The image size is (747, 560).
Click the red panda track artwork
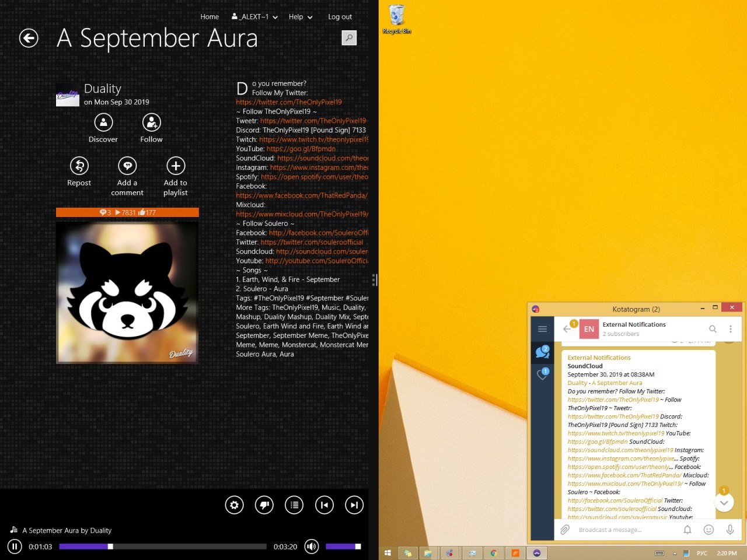[127, 292]
